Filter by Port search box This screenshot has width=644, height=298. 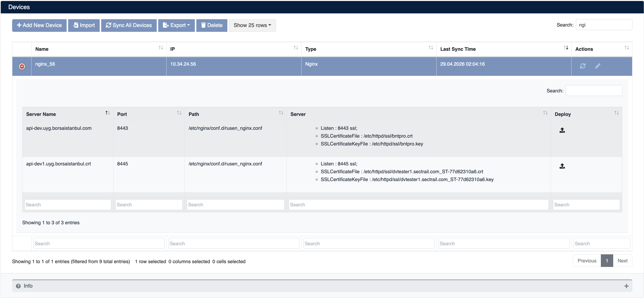(x=149, y=205)
